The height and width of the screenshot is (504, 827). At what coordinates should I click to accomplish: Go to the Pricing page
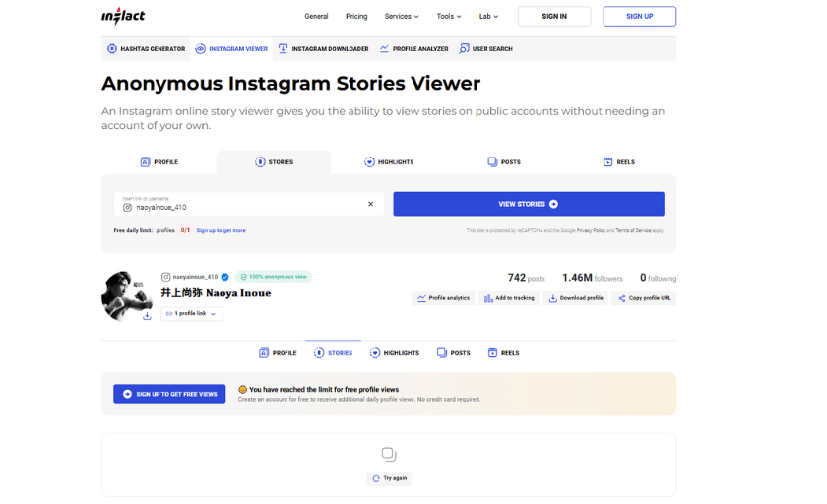click(356, 17)
